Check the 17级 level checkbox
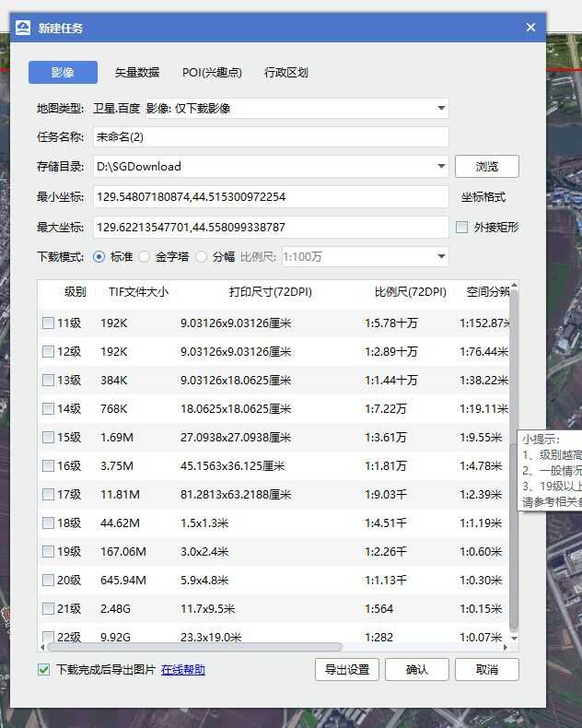The image size is (582, 728). click(x=48, y=495)
